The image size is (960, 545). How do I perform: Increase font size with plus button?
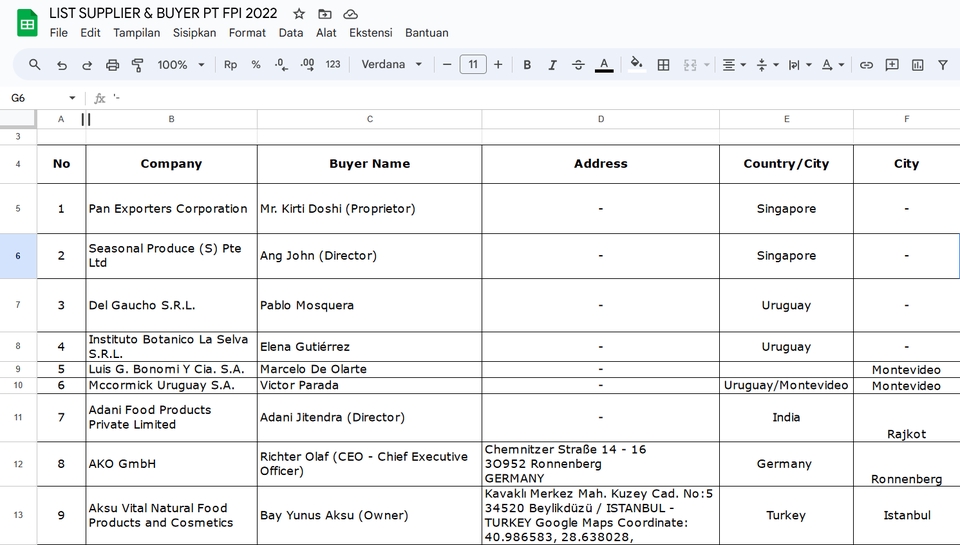(x=498, y=64)
